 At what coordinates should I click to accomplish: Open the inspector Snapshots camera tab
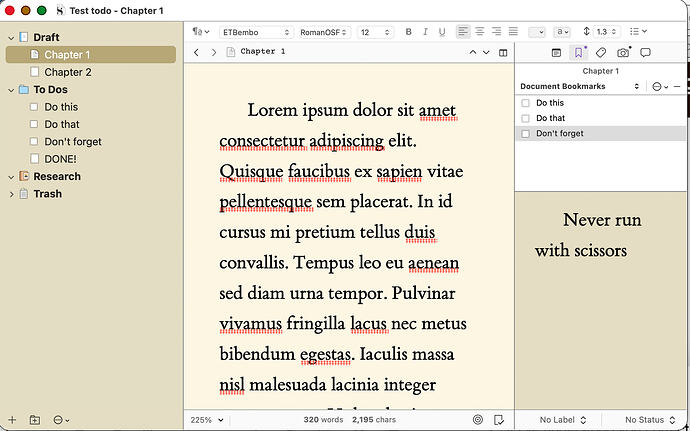point(623,53)
